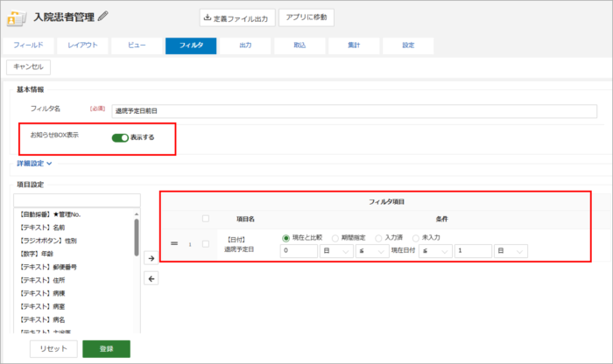
Task: Open the 設定 tab
Action: (x=408, y=45)
